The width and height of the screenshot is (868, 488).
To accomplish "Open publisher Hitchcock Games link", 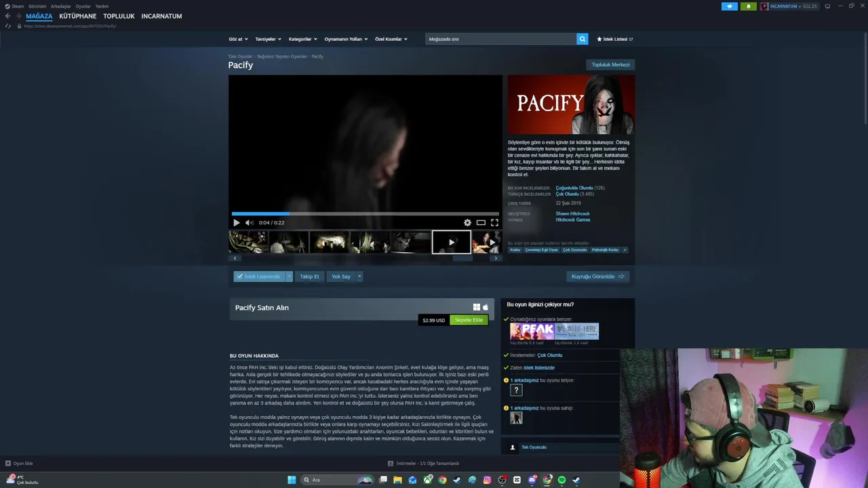I will tap(573, 220).
